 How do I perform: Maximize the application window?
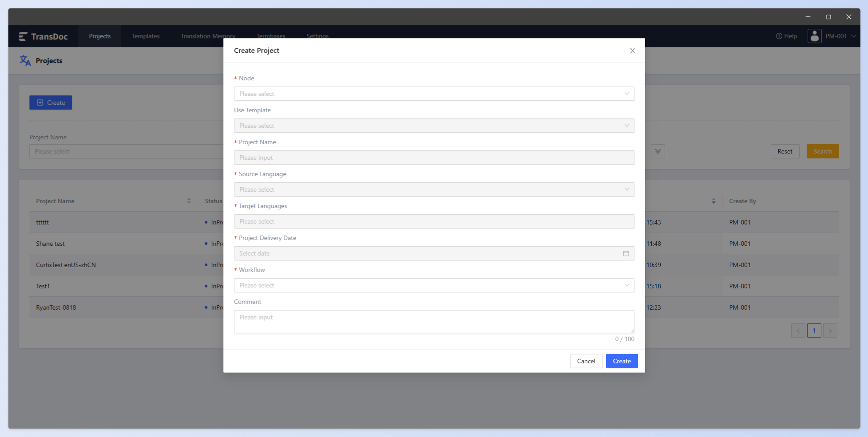(x=828, y=17)
